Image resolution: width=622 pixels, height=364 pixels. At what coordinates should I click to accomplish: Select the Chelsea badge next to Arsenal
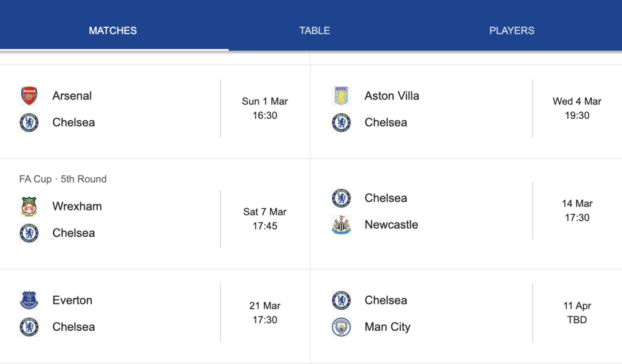click(29, 122)
